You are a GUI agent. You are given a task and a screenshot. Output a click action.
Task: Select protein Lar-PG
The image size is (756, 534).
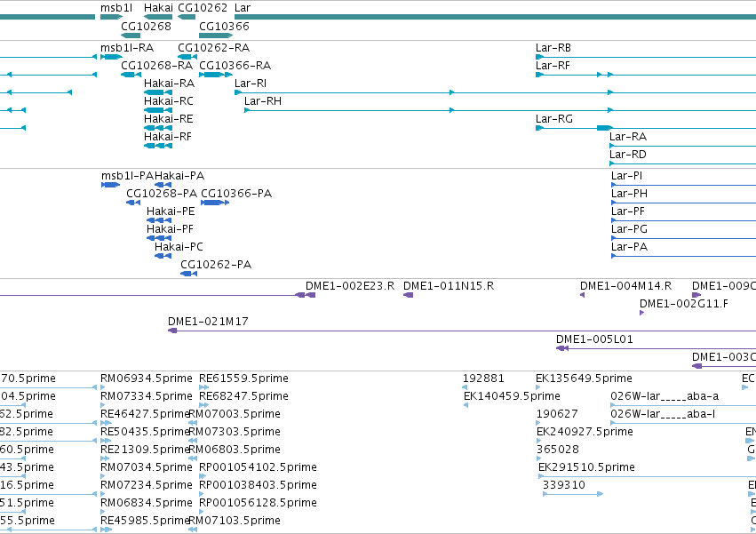[x=629, y=229]
